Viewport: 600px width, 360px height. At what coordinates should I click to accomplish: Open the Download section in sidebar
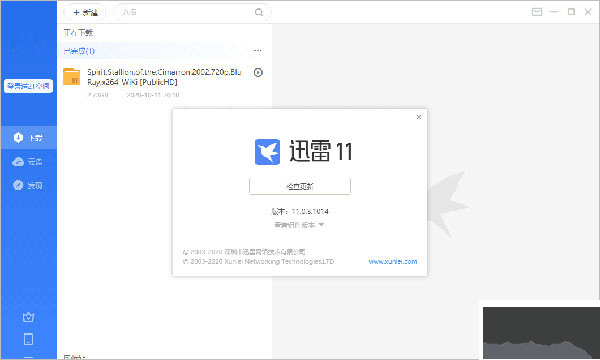(29, 138)
